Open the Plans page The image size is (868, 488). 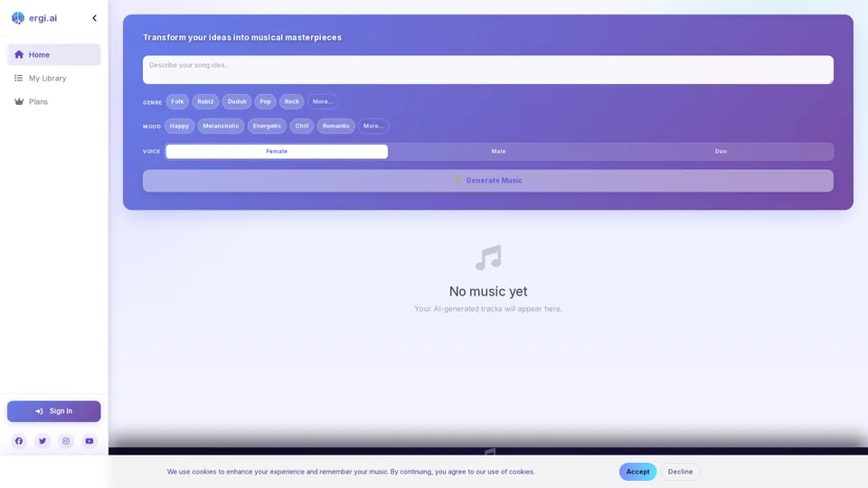[x=53, y=102]
